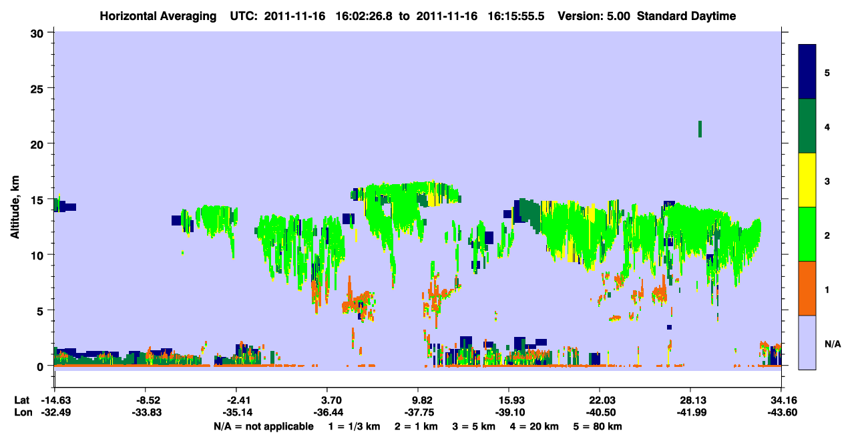This screenshot has width=868, height=445.
Task: Click the longitude value -39.10
Action: [509, 413]
